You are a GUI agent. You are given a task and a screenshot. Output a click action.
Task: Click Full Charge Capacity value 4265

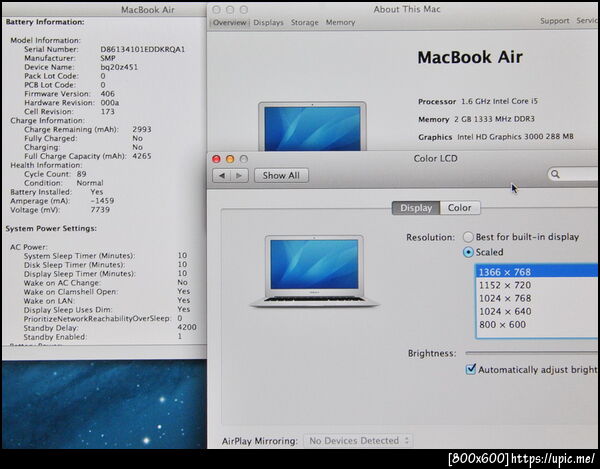142,156
